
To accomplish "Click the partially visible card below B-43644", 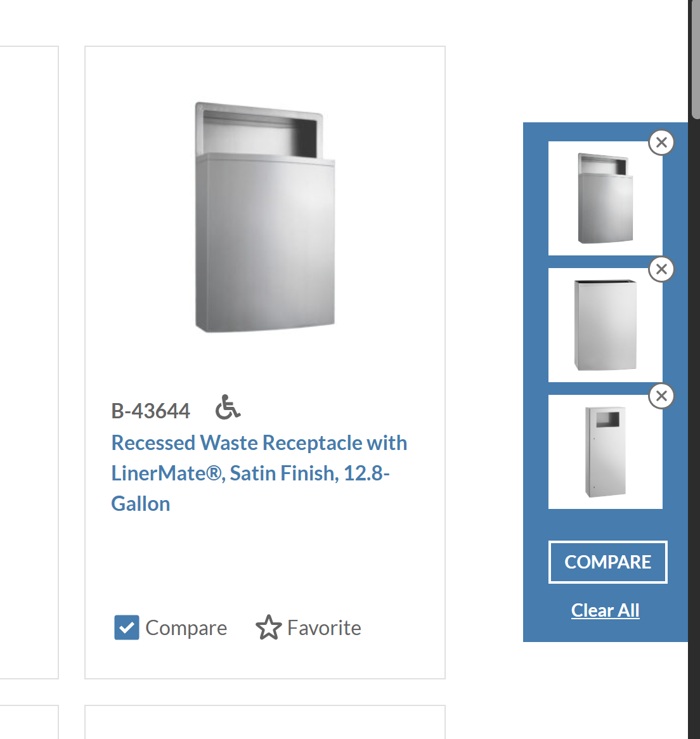I will tap(265, 722).
